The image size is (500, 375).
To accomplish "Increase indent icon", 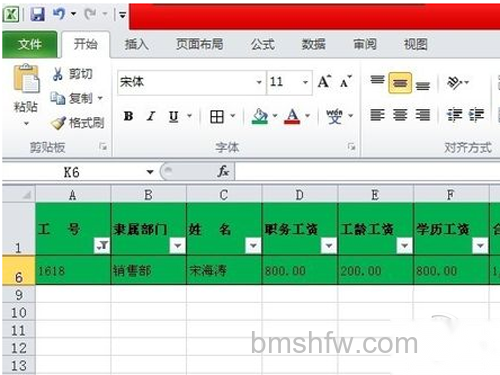I will (477, 115).
